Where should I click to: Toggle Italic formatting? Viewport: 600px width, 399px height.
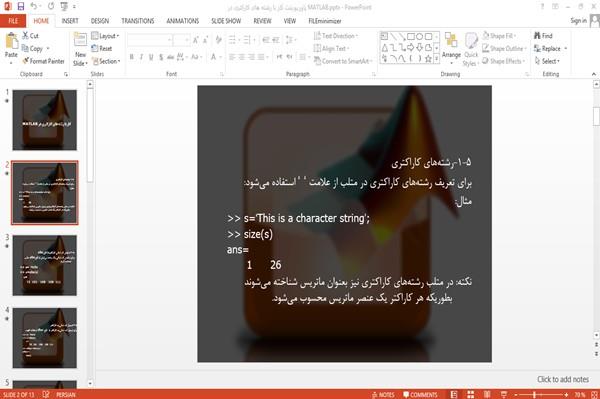tap(141, 57)
